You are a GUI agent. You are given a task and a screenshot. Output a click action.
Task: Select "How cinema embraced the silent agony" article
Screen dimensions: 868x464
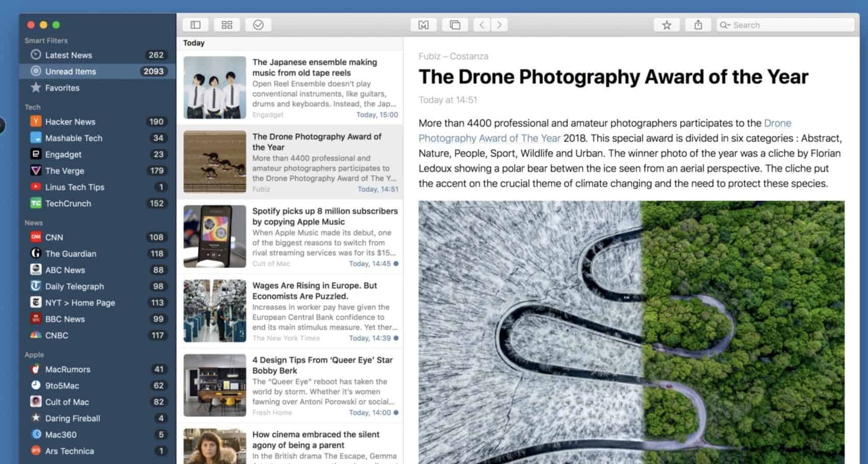click(290, 444)
